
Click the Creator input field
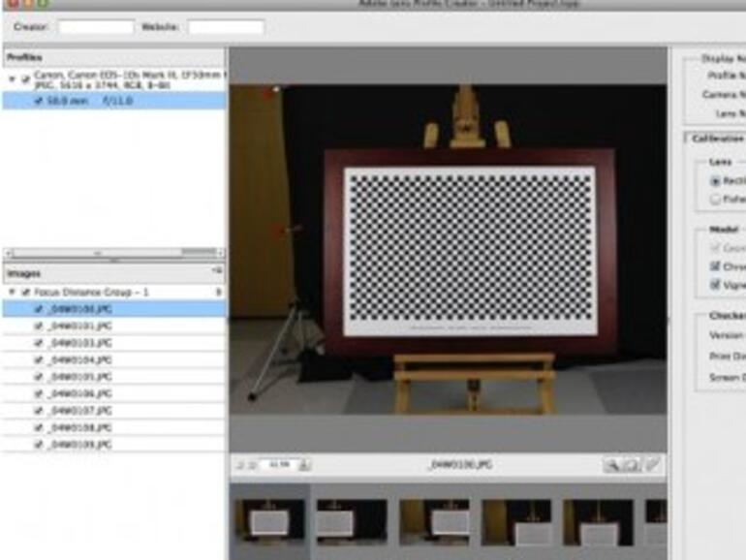pyautogui.click(x=96, y=27)
